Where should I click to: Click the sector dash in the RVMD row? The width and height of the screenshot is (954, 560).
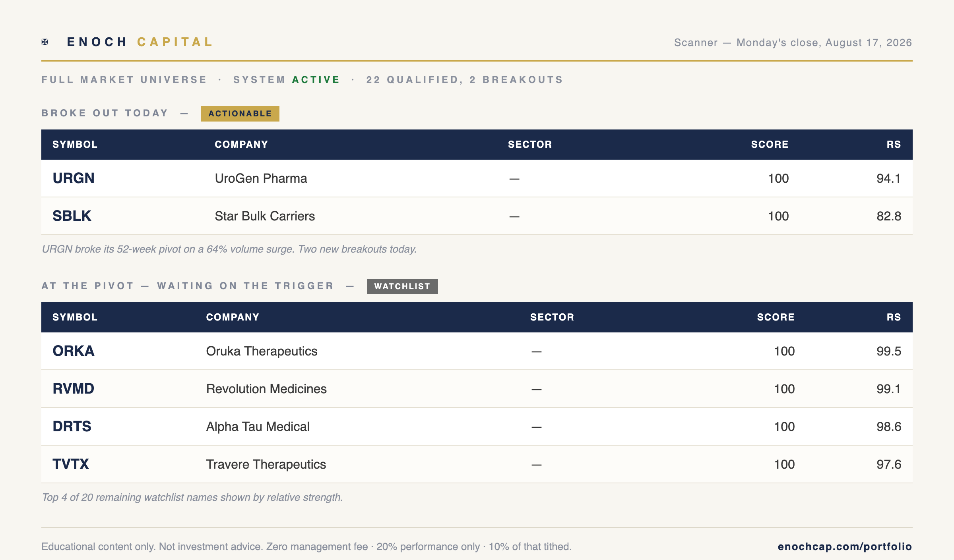(537, 390)
